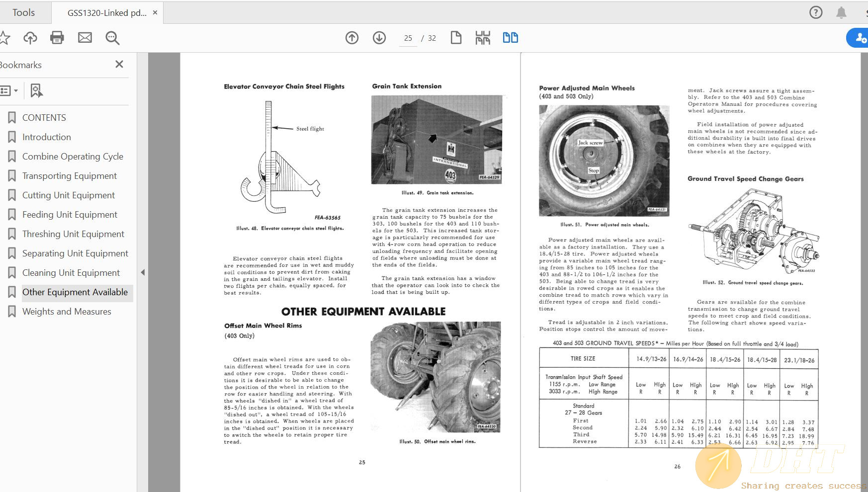Print the document with printer icon

tap(57, 38)
